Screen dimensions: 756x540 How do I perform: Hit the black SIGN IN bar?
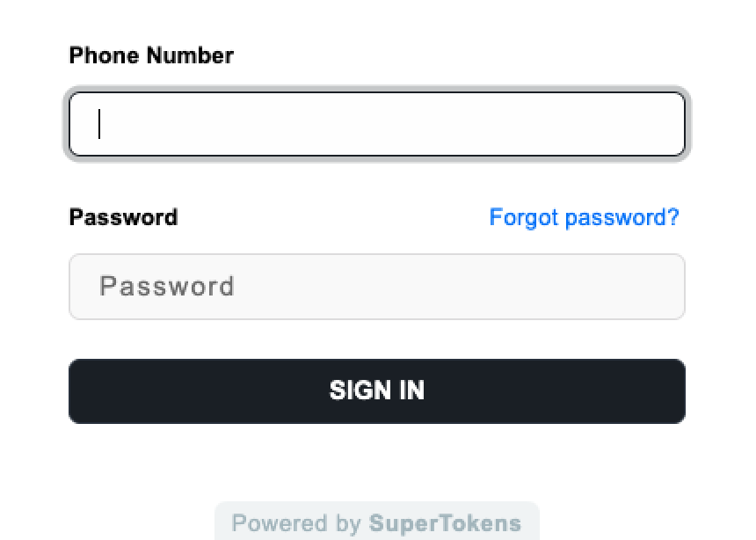click(x=376, y=390)
